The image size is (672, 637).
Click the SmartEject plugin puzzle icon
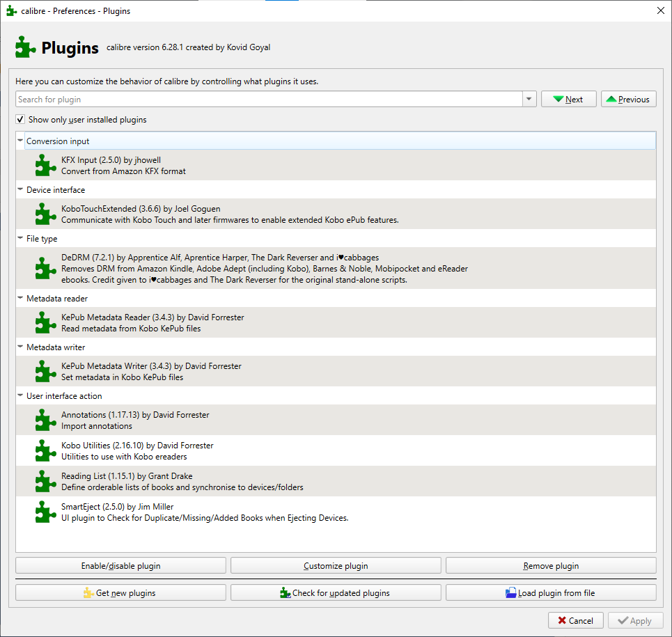[46, 512]
